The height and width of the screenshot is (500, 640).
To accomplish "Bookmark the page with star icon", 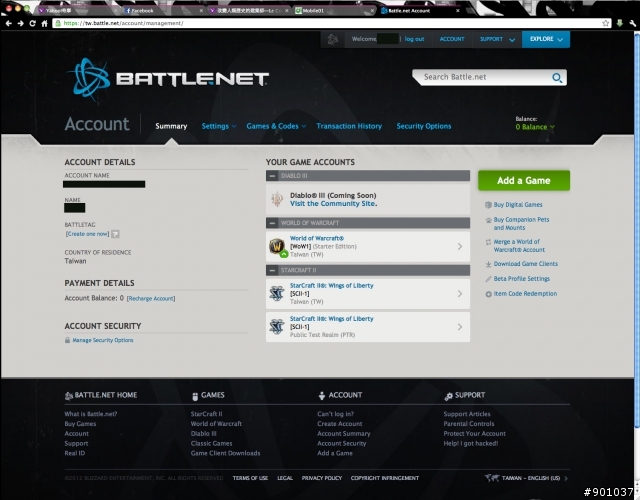I will coord(606,23).
